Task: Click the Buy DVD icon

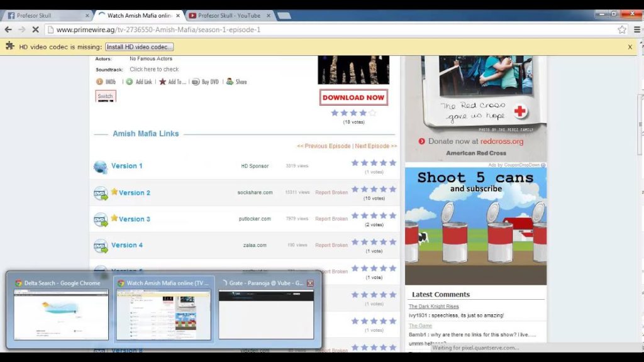Action: pyautogui.click(x=196, y=82)
